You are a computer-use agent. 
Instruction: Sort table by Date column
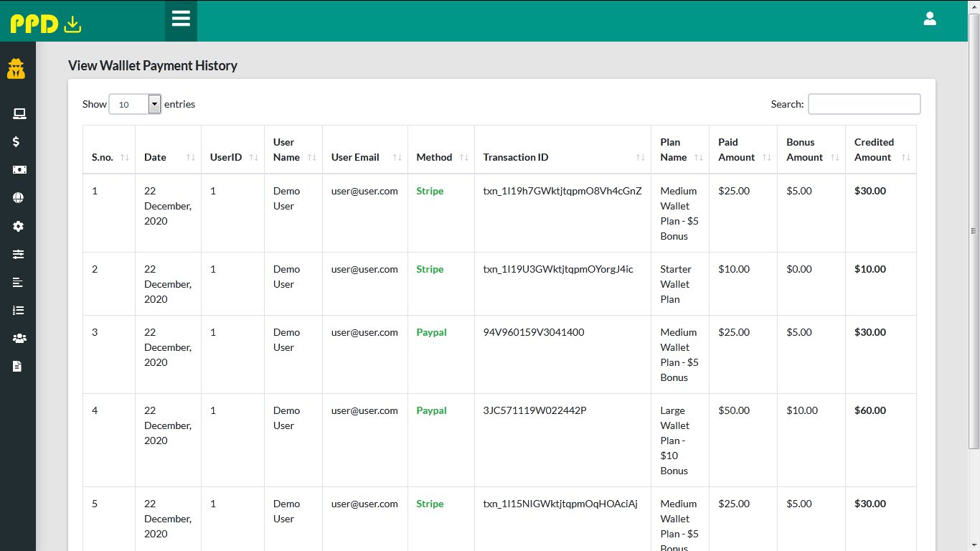pos(168,157)
